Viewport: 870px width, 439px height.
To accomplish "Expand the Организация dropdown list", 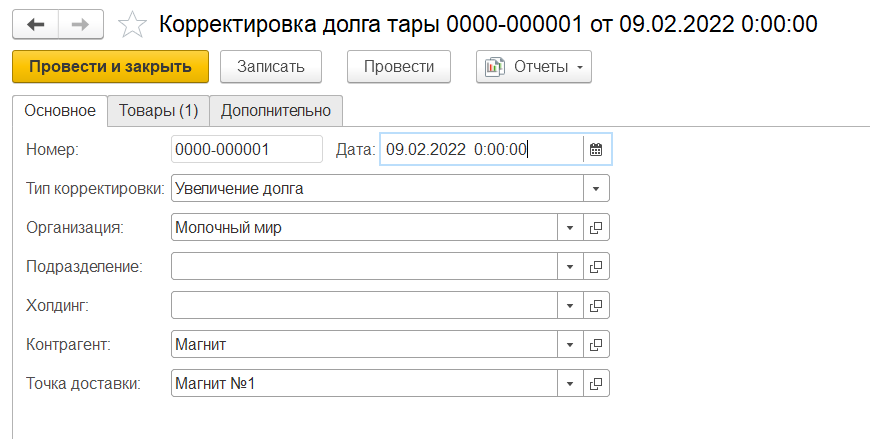I will [x=569, y=227].
